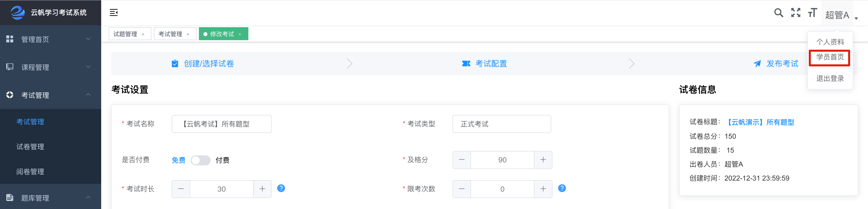Collapse sidebar with the hamburger menu icon
Viewport: 868px width, 209px height.
[x=113, y=13]
